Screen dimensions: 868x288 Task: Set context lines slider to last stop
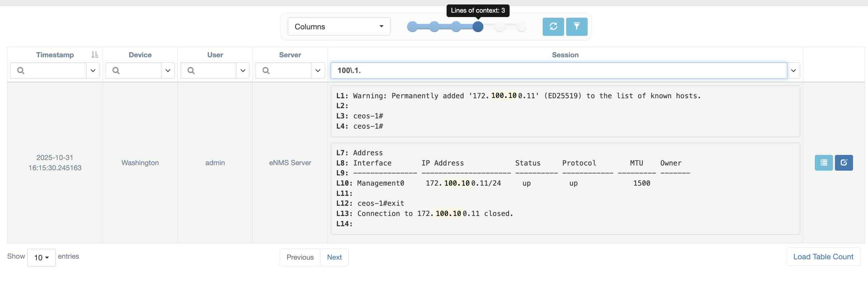(x=522, y=27)
